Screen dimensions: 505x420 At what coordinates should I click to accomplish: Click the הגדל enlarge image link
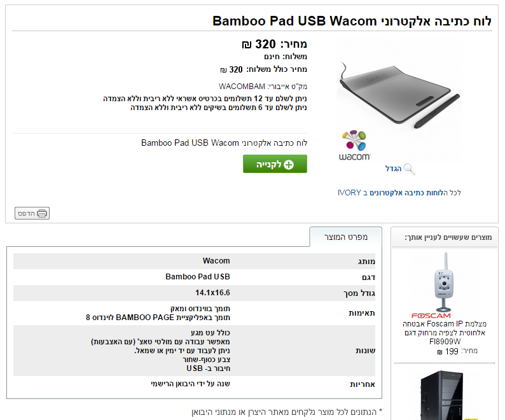click(x=394, y=169)
